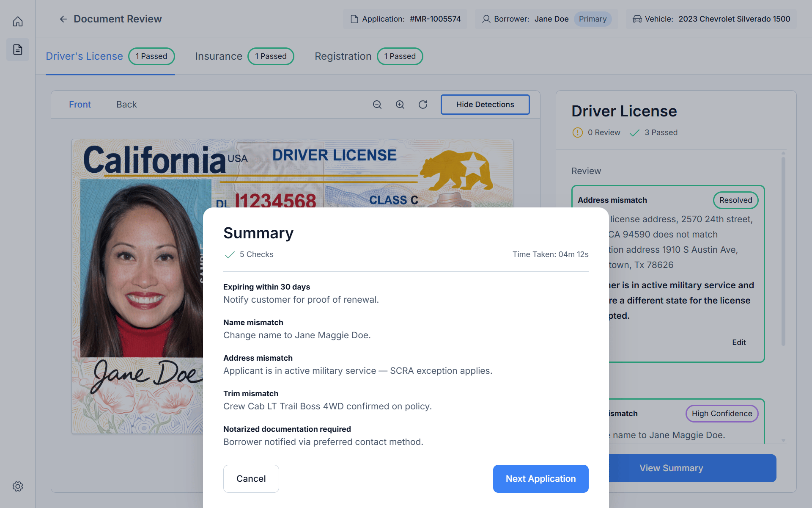Click Next Application button
The width and height of the screenshot is (812, 508).
pos(540,479)
